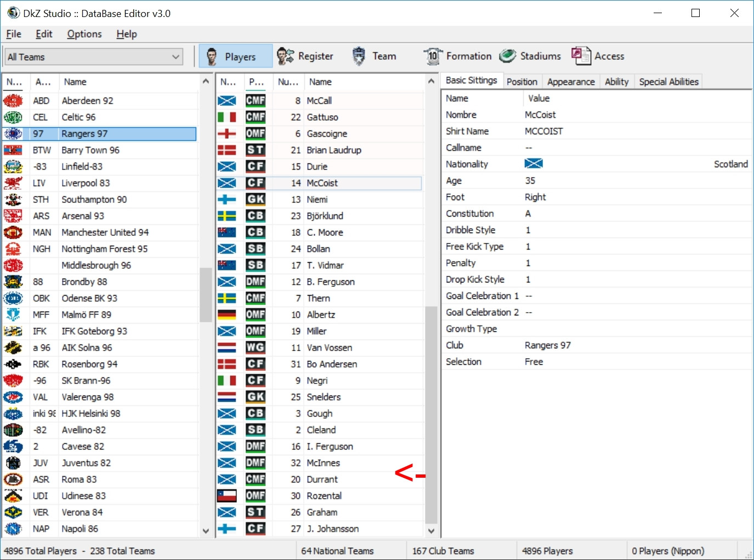Click the player list Nu... column header
754x560 pixels.
[288, 82]
